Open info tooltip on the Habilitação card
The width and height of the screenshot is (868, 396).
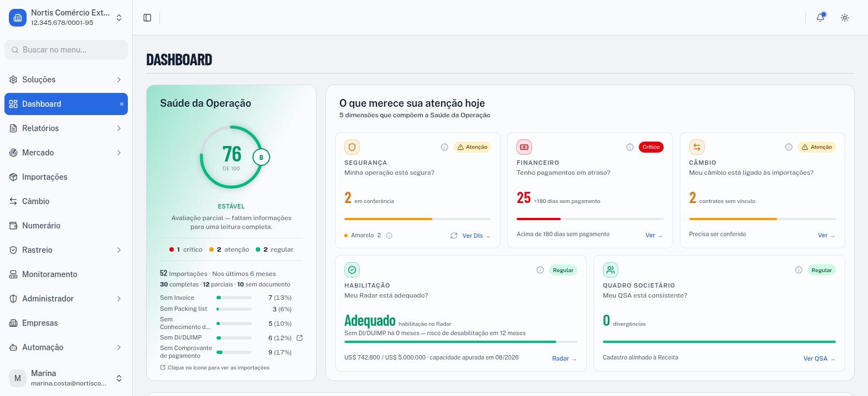(540, 270)
